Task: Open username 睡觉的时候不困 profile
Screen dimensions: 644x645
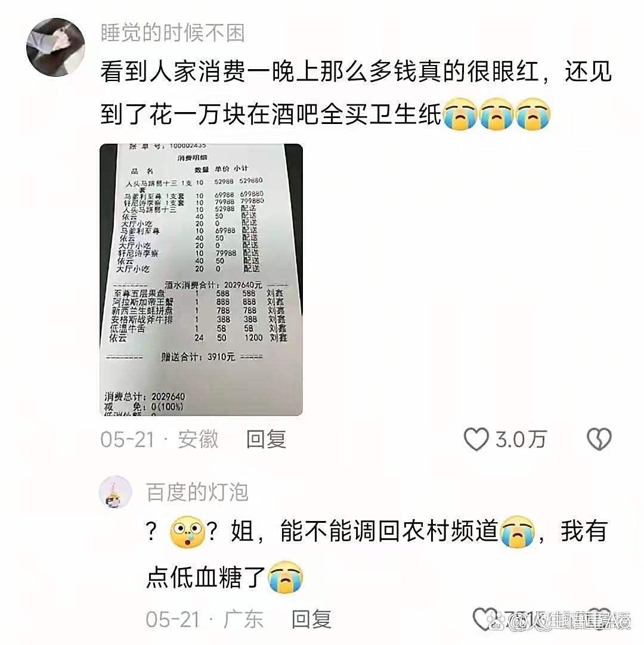Action: coord(173,33)
